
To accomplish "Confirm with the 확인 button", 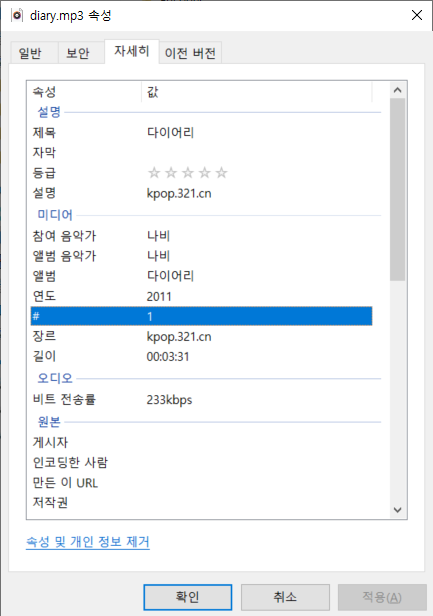I will [187, 597].
